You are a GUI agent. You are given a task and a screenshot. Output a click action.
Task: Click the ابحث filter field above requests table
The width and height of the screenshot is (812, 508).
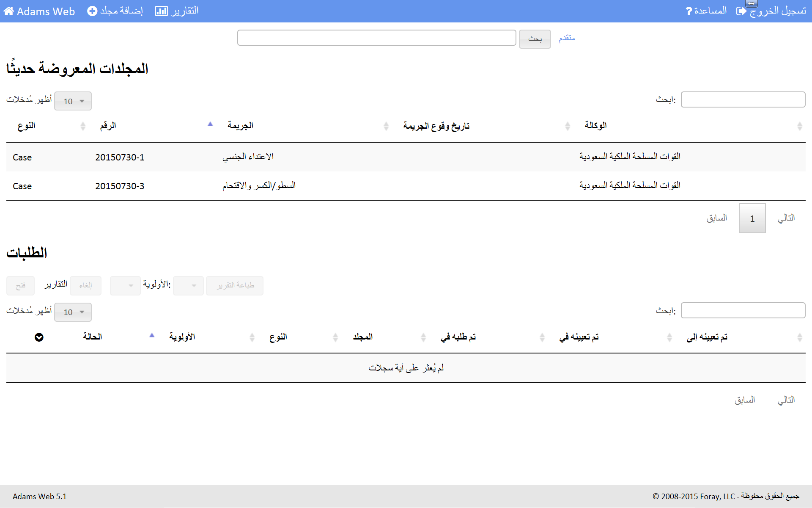tap(743, 310)
